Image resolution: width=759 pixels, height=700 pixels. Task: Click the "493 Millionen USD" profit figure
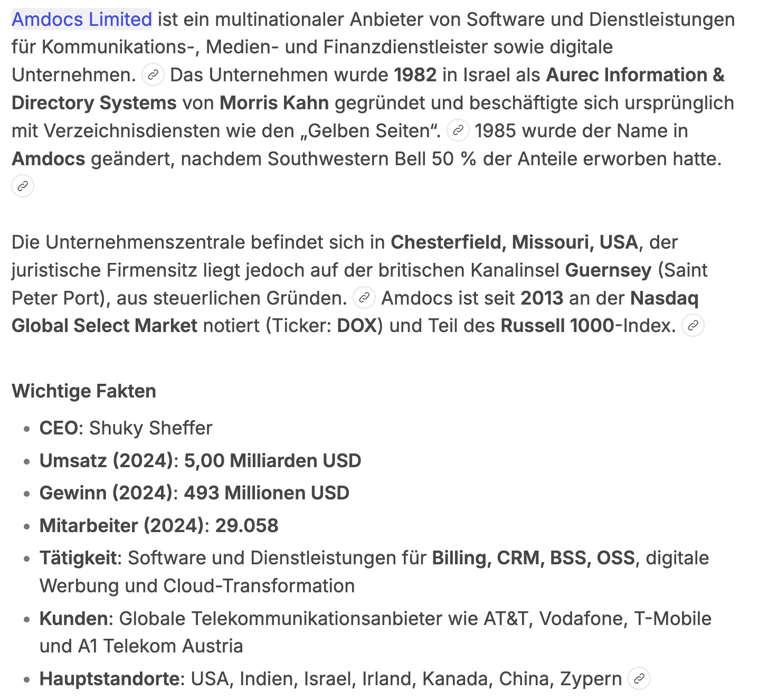267,493
